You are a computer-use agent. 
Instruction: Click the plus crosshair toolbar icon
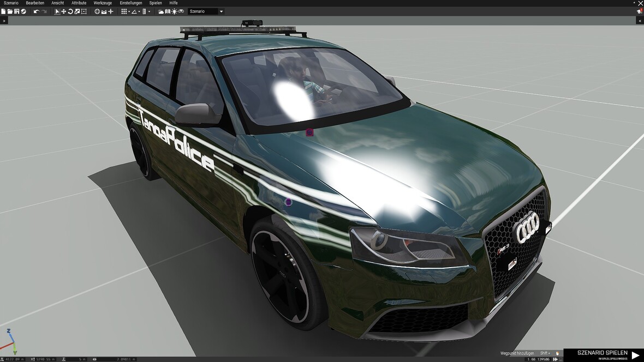click(x=110, y=11)
